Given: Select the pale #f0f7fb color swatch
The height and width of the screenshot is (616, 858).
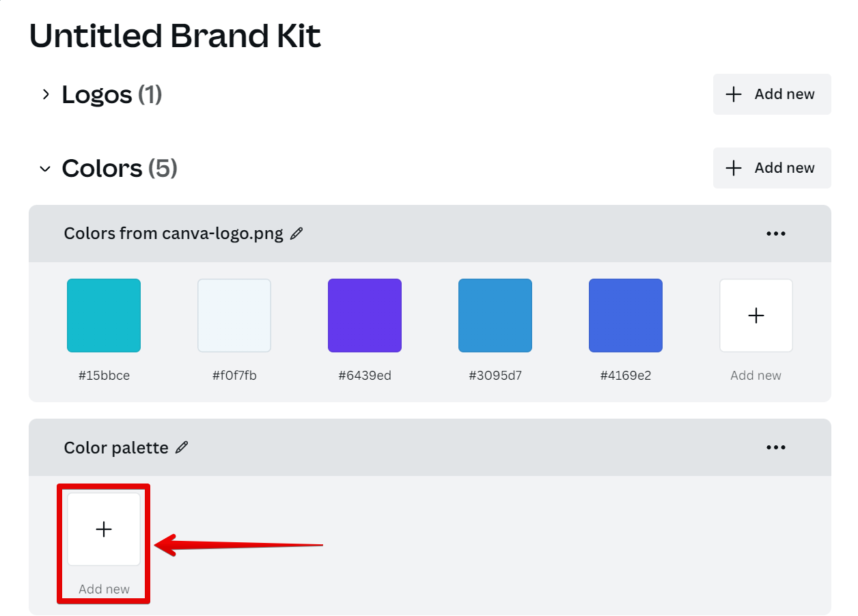Looking at the screenshot, I should (234, 316).
